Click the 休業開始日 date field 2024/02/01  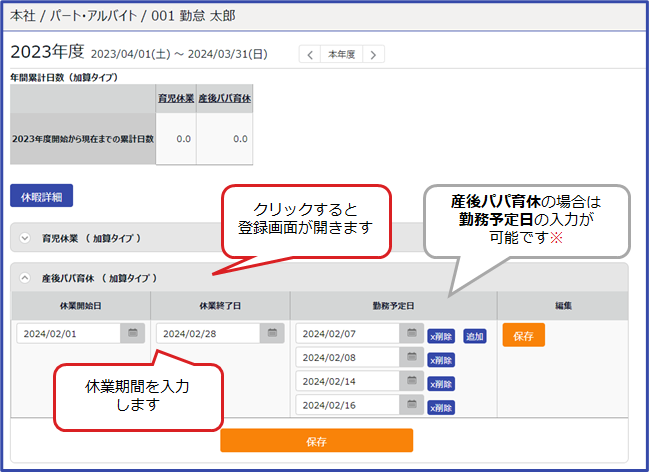(68, 334)
